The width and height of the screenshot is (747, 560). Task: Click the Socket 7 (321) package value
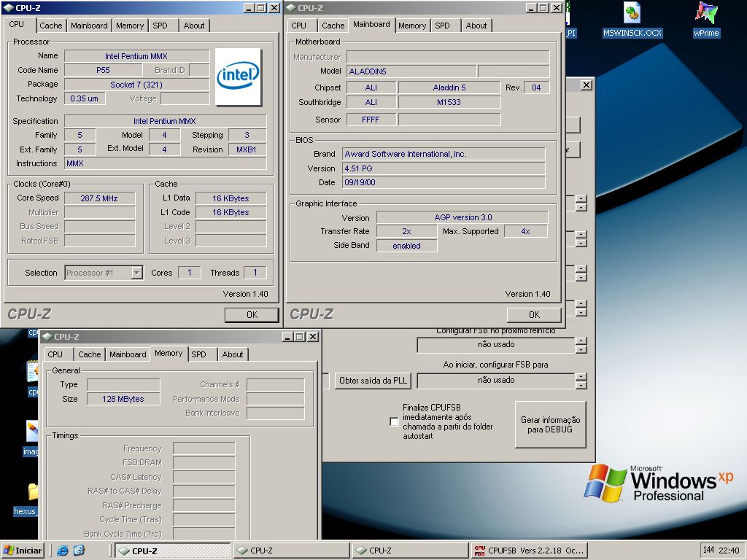[x=136, y=85]
